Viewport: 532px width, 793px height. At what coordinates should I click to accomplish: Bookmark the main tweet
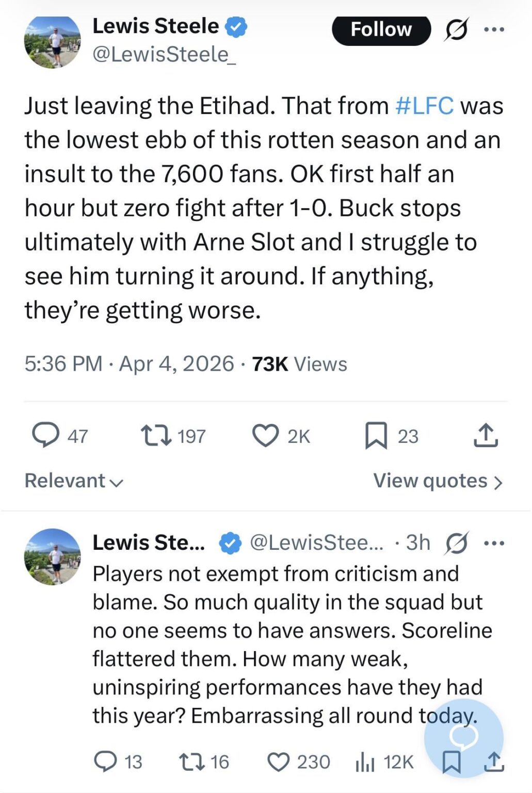[378, 435]
